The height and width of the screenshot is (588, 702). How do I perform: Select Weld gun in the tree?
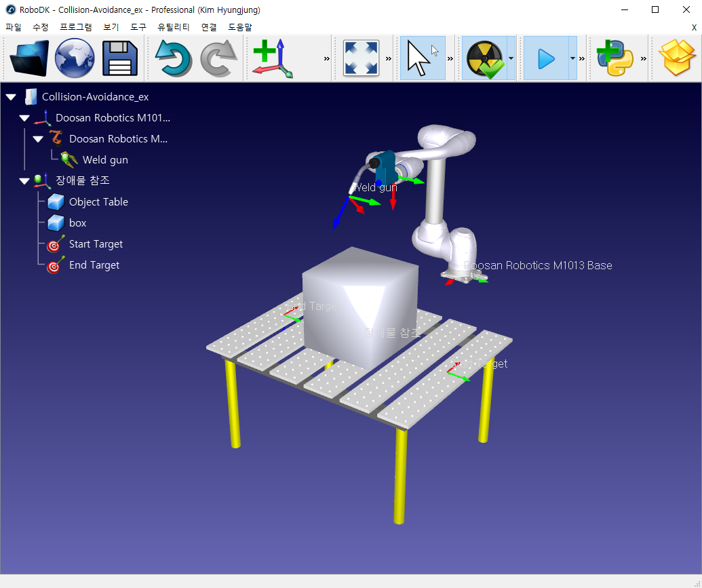(105, 160)
